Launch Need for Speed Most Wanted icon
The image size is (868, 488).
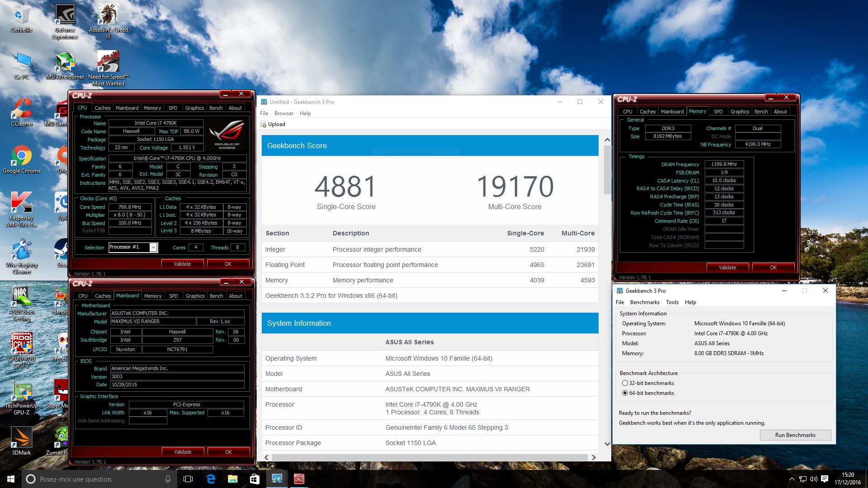(x=108, y=68)
